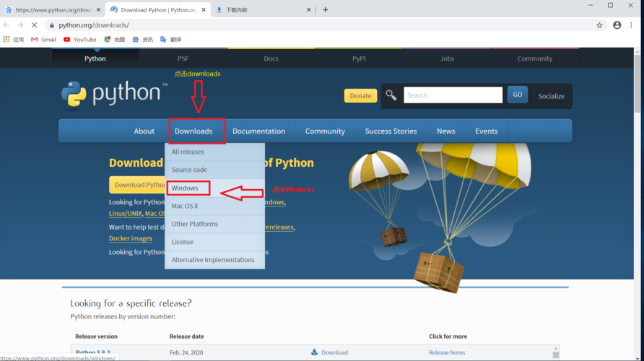The height and width of the screenshot is (361, 644).
Task: Select Python in top site bar
Action: 95,58
